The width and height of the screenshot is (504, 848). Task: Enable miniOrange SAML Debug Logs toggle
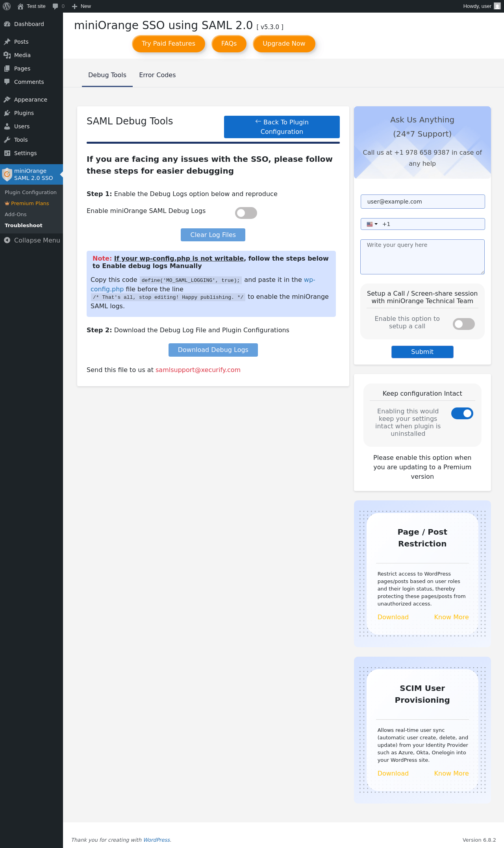point(246,213)
